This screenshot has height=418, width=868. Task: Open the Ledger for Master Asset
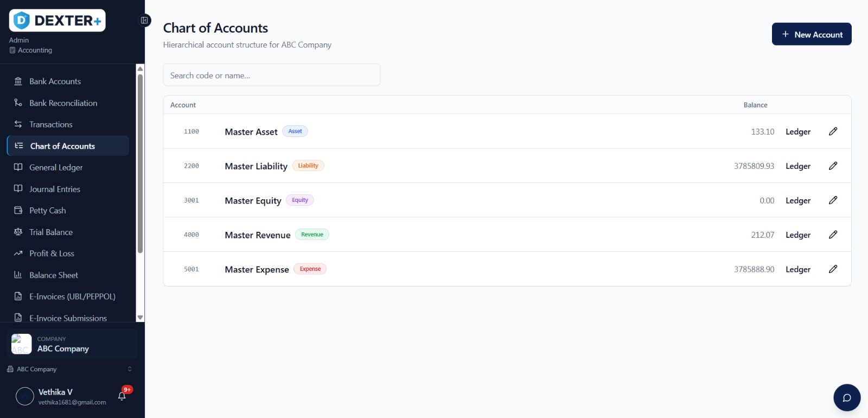pos(798,132)
